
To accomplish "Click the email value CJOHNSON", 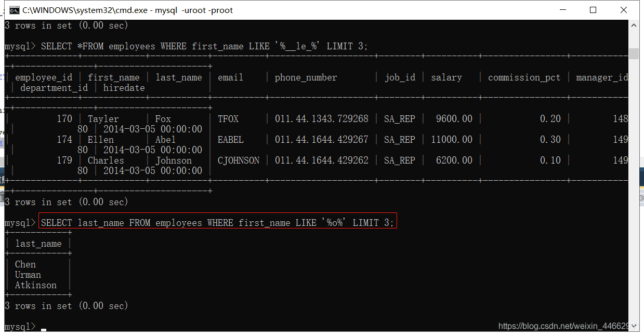I will click(239, 160).
